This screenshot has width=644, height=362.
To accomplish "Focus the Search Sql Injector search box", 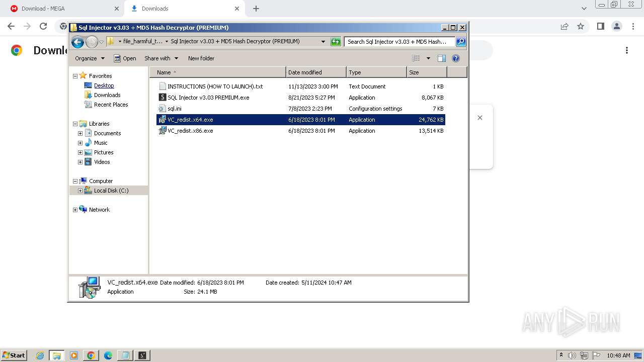I will (399, 42).
